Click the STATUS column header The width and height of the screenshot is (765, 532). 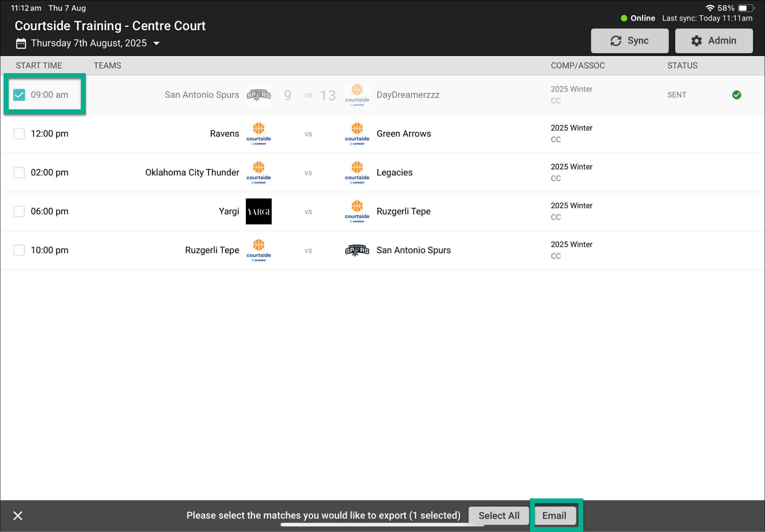click(682, 65)
